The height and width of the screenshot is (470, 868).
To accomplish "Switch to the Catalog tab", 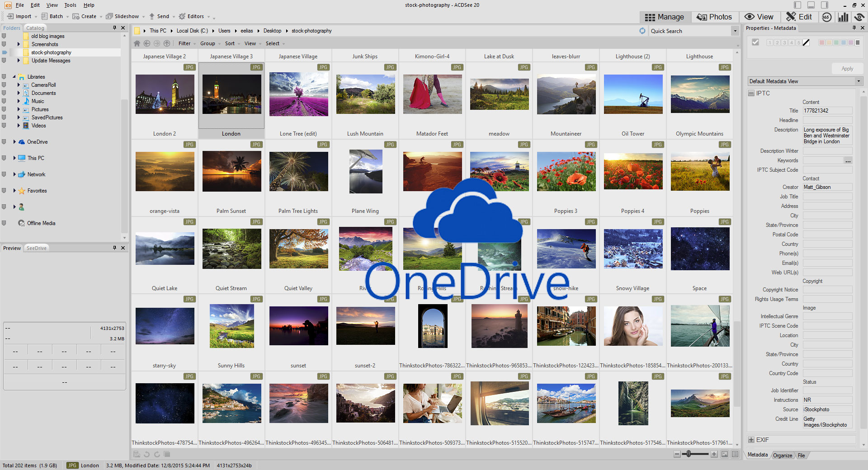I will pos(35,28).
